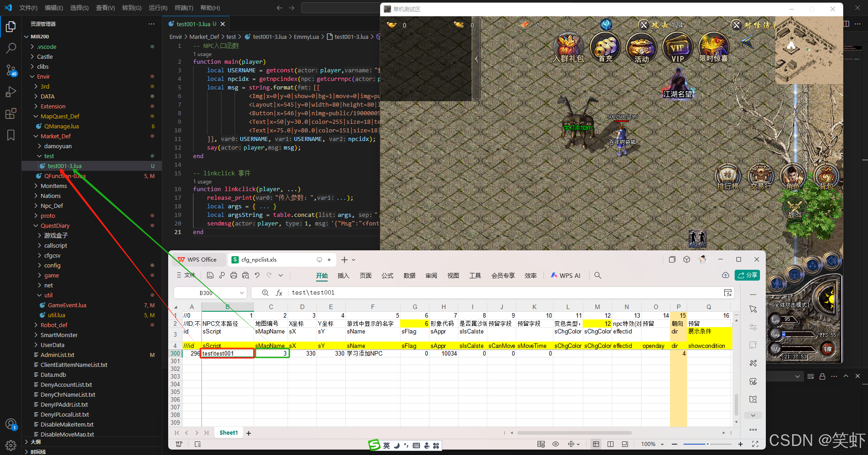Viewport: 868px width, 455px height.
Task: Toggle the 攻击 attack mode in game
Action: point(643,25)
